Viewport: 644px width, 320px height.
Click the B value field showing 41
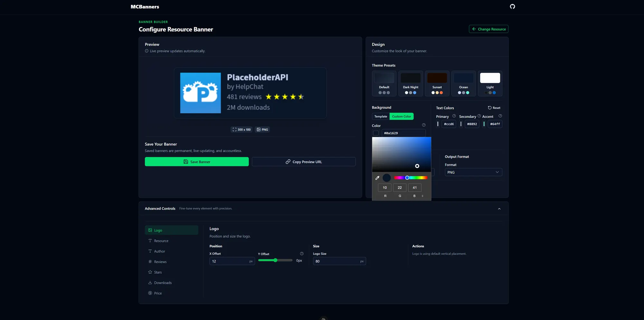click(x=415, y=187)
